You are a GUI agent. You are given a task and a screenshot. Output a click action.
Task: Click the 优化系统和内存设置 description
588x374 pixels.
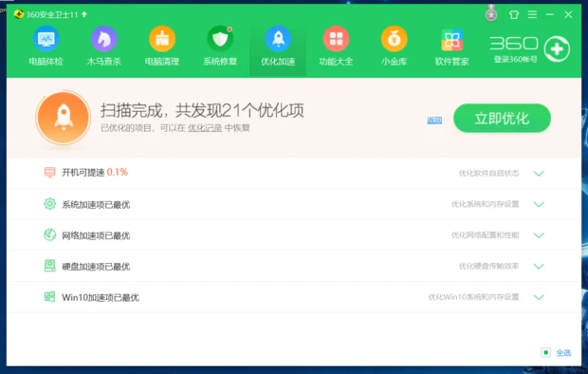[486, 204]
